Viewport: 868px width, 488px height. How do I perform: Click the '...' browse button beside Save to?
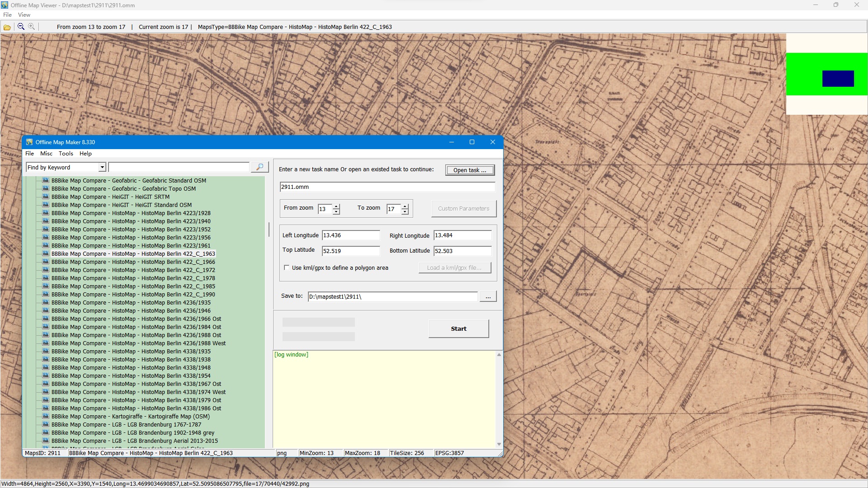point(488,296)
